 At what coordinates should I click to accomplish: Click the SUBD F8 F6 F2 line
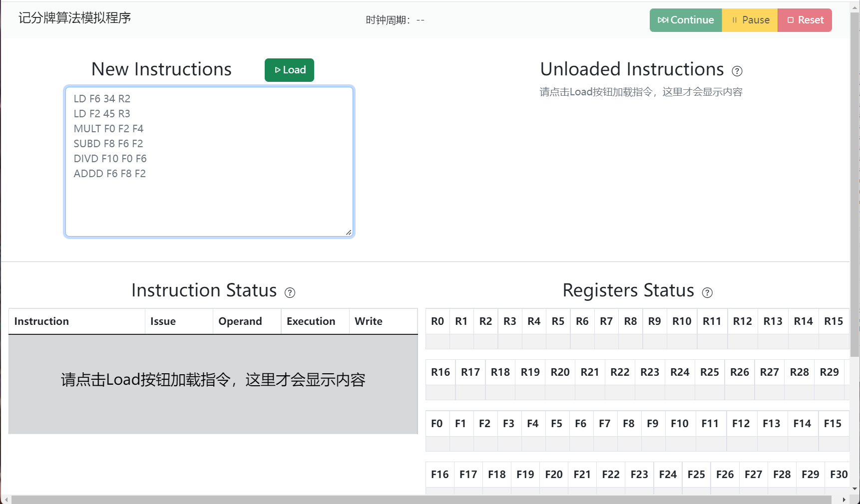click(108, 144)
